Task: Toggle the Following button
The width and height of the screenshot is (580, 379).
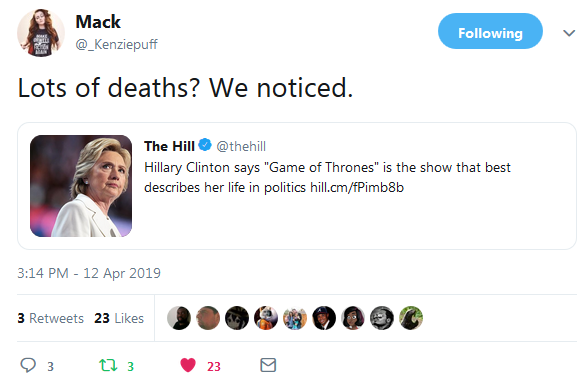Action: pos(490,31)
